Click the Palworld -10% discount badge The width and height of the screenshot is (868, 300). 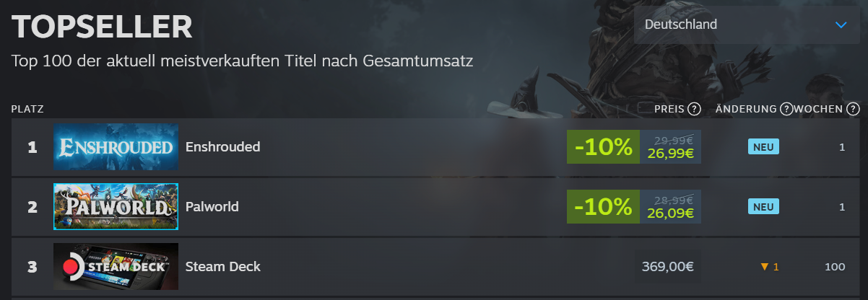[603, 207]
